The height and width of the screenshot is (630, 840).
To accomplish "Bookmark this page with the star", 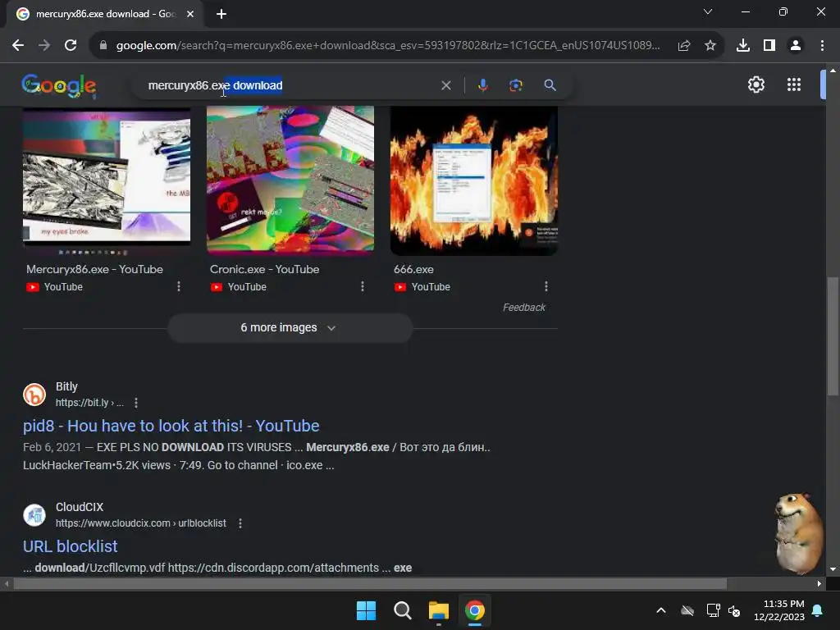I will click(710, 46).
